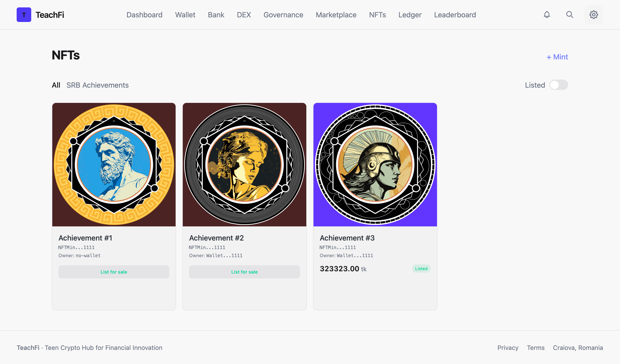Click the green Listed badge on Achievement #3
The image size is (620, 364).
pyautogui.click(x=421, y=268)
